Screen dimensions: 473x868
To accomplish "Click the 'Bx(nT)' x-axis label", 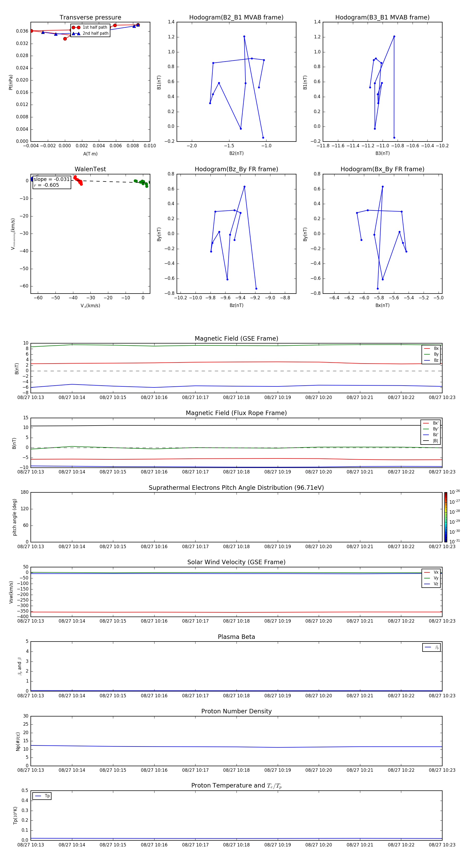I will pos(382,305).
